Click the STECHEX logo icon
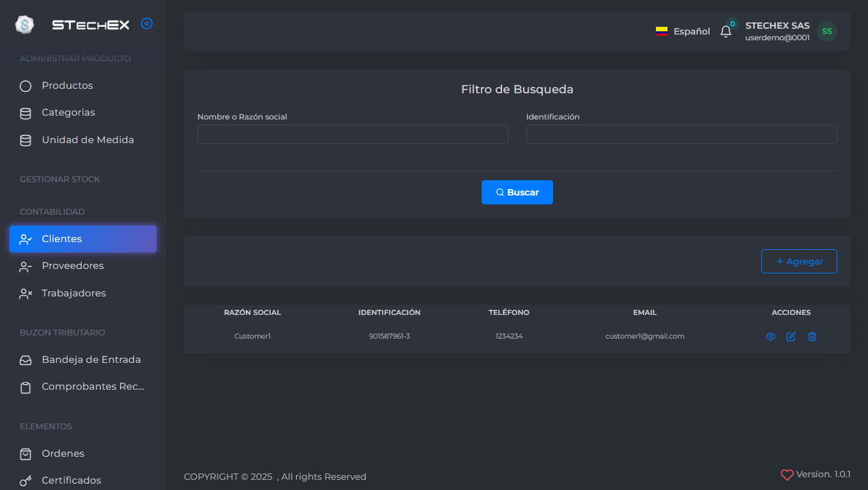The image size is (868, 490). pos(24,25)
